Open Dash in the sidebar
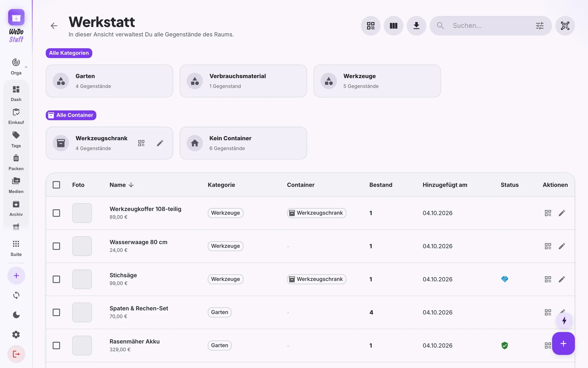Viewport: 588px width, 368px height. (16, 93)
